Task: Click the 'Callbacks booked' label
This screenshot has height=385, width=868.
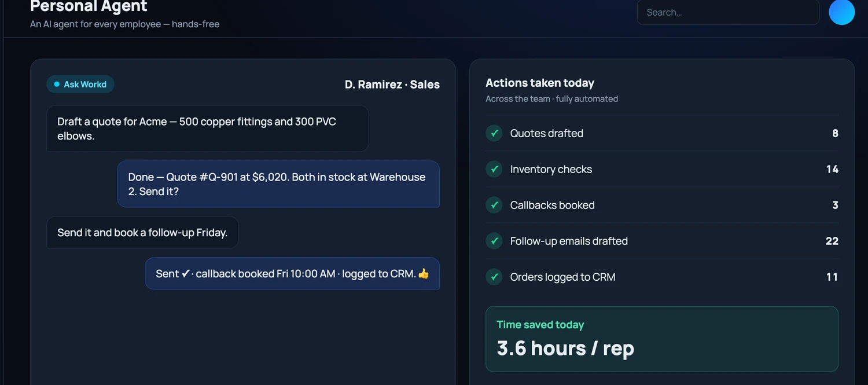Action: coord(553,205)
